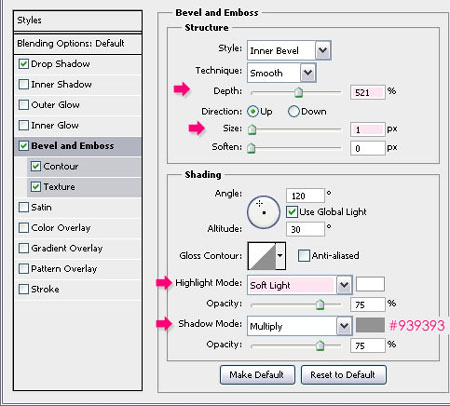Enable the Satin checkbox

[24, 207]
